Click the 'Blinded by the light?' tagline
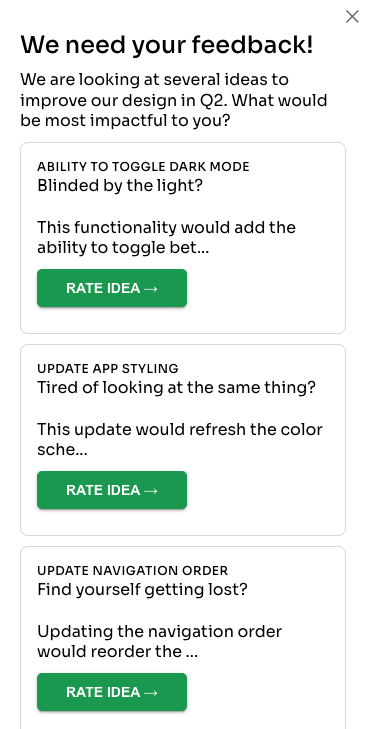The height and width of the screenshot is (729, 365). (120, 186)
